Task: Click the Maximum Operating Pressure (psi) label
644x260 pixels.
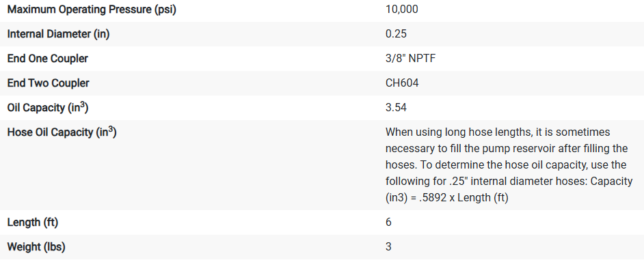Action: pyautogui.click(x=92, y=10)
